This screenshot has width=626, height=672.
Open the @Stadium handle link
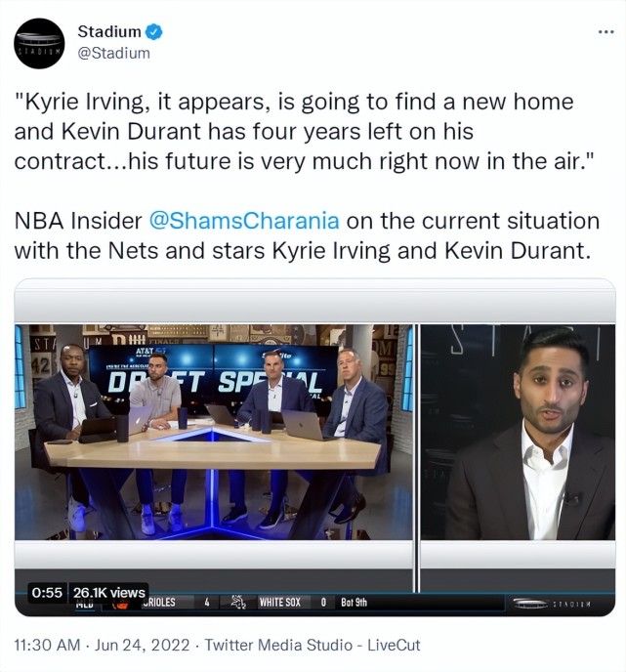click(113, 53)
